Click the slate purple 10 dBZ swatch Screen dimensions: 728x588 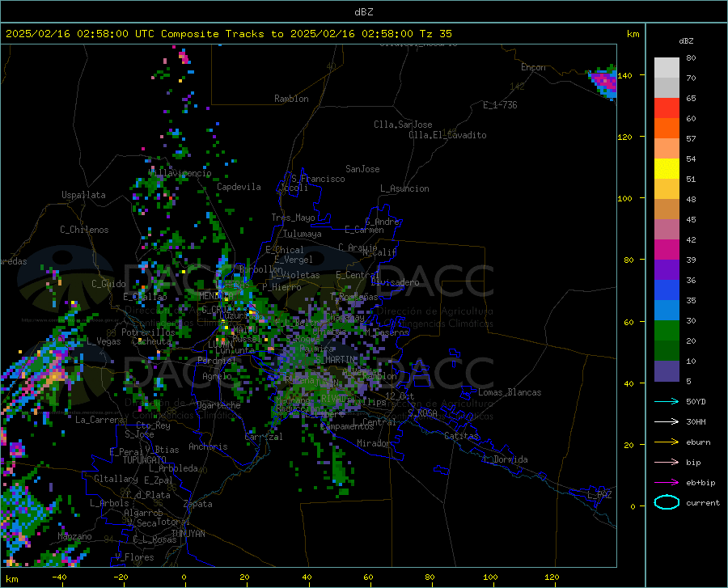(667, 371)
